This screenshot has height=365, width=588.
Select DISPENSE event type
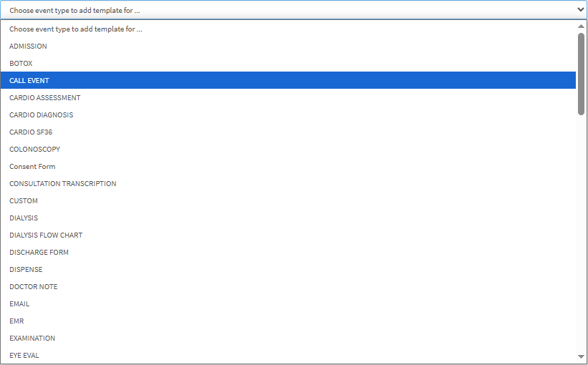288,269
